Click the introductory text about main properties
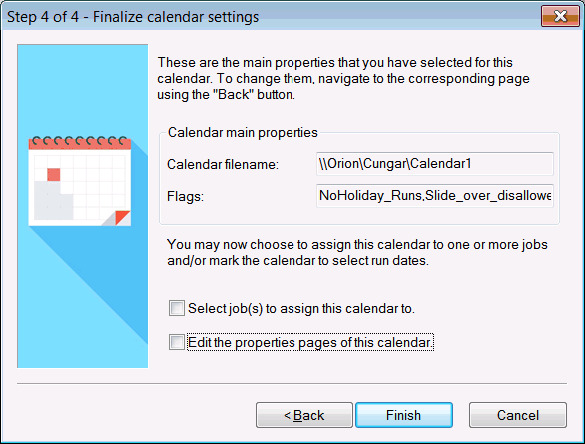The width and height of the screenshot is (585, 444). 343,78
